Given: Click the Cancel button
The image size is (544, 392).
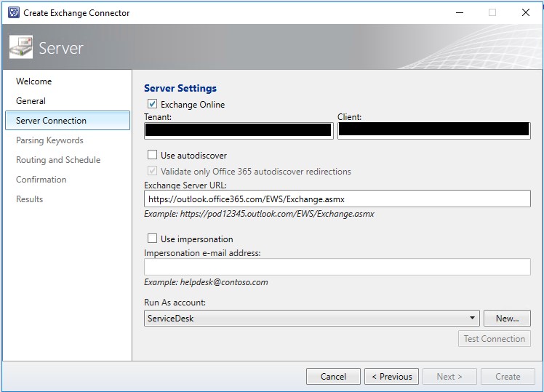Looking at the screenshot, I should [333, 377].
